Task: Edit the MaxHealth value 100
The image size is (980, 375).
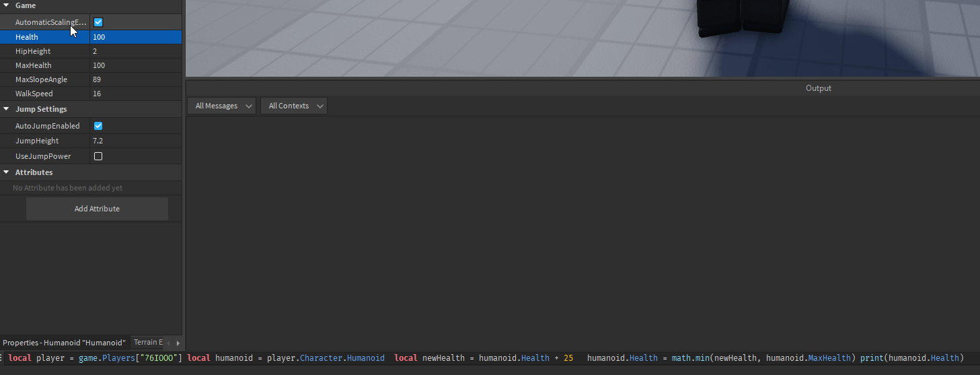Action: [x=136, y=65]
